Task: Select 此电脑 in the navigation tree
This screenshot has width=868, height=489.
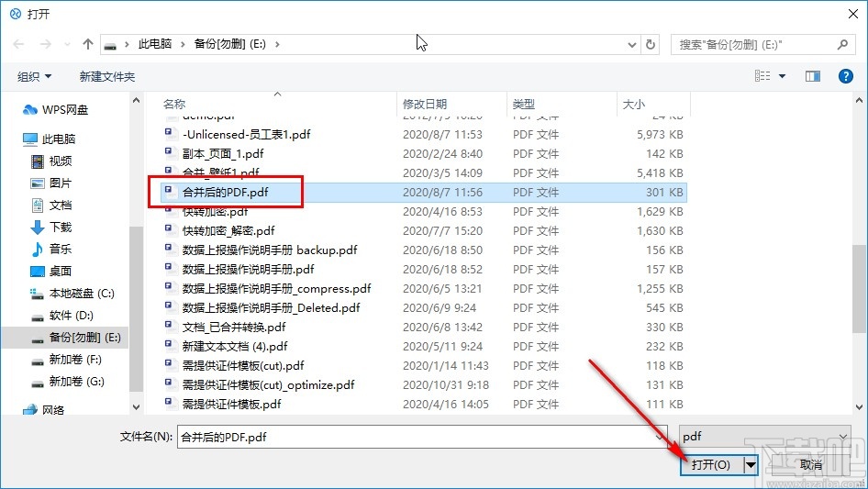Action: (x=50, y=139)
